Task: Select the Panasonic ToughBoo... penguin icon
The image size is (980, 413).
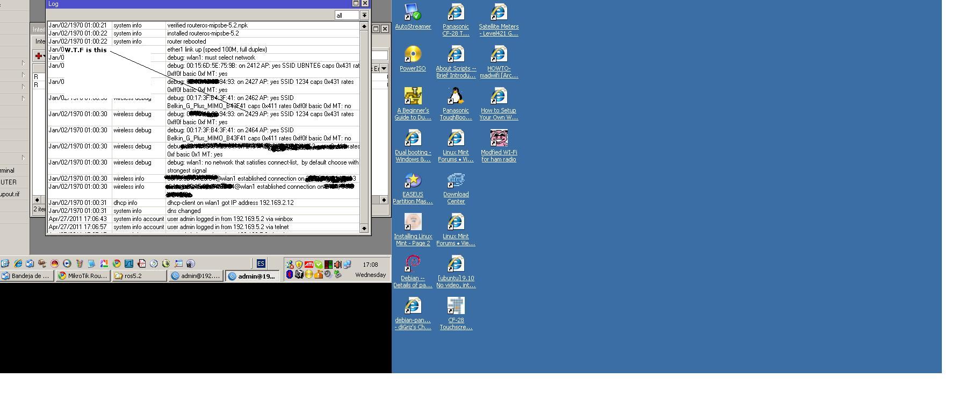Action: tap(456, 104)
